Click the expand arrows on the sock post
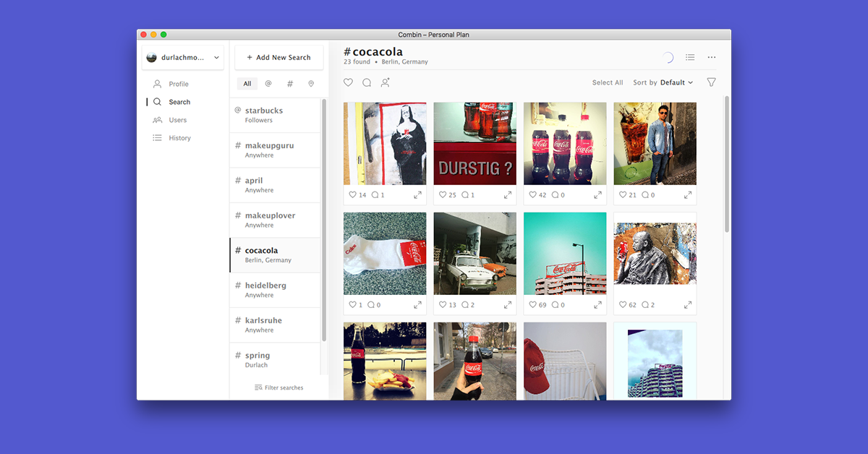 (417, 305)
